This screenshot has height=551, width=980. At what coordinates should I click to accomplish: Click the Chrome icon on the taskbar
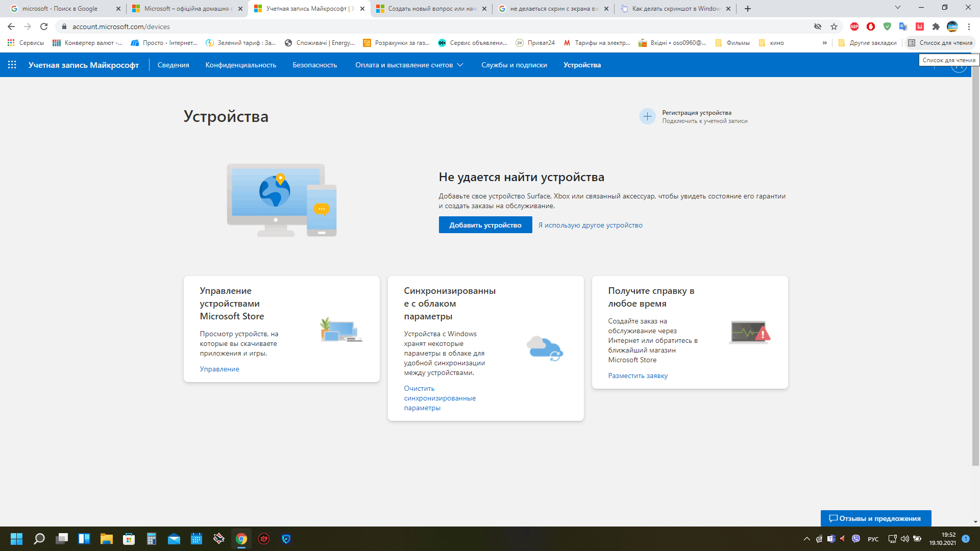pyautogui.click(x=241, y=539)
